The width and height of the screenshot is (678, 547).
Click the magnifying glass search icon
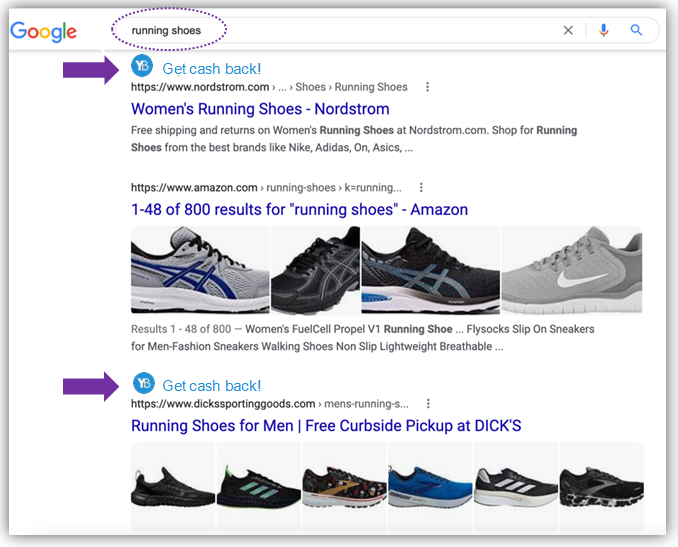(636, 30)
